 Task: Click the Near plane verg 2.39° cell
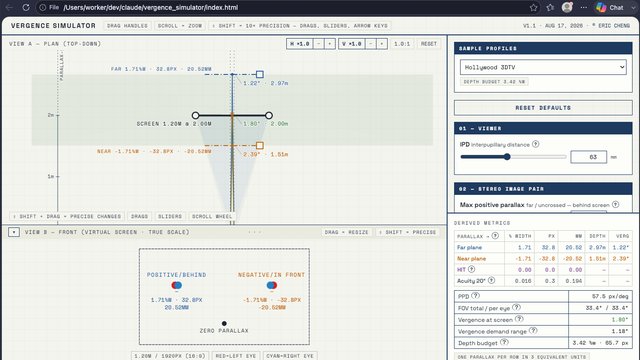[x=620, y=258]
